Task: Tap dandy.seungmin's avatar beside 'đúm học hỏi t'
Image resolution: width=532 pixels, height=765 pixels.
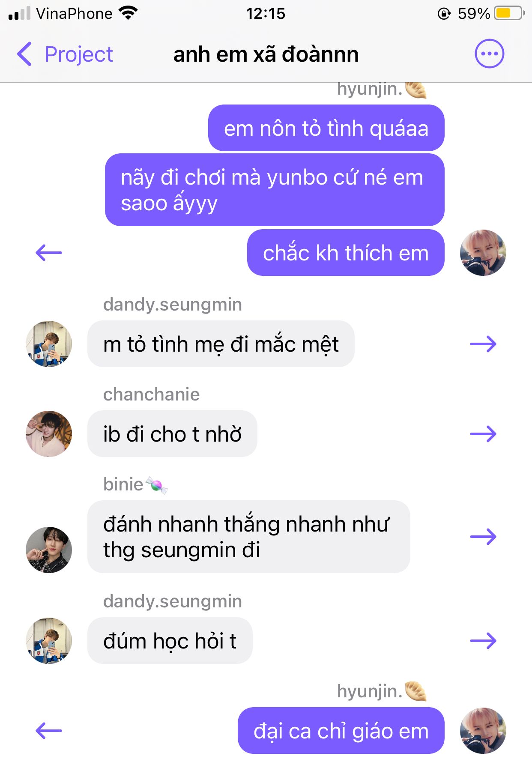Action: click(x=49, y=641)
